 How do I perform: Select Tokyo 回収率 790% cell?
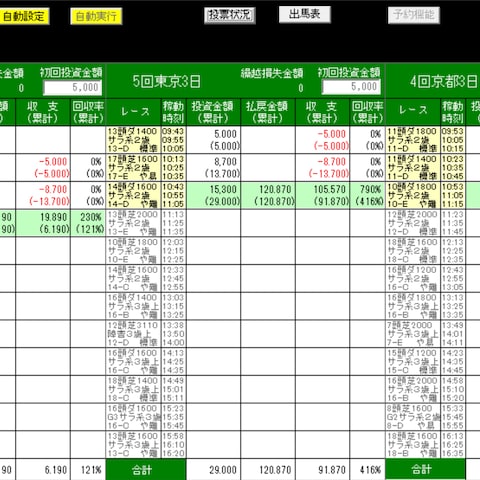click(368, 195)
